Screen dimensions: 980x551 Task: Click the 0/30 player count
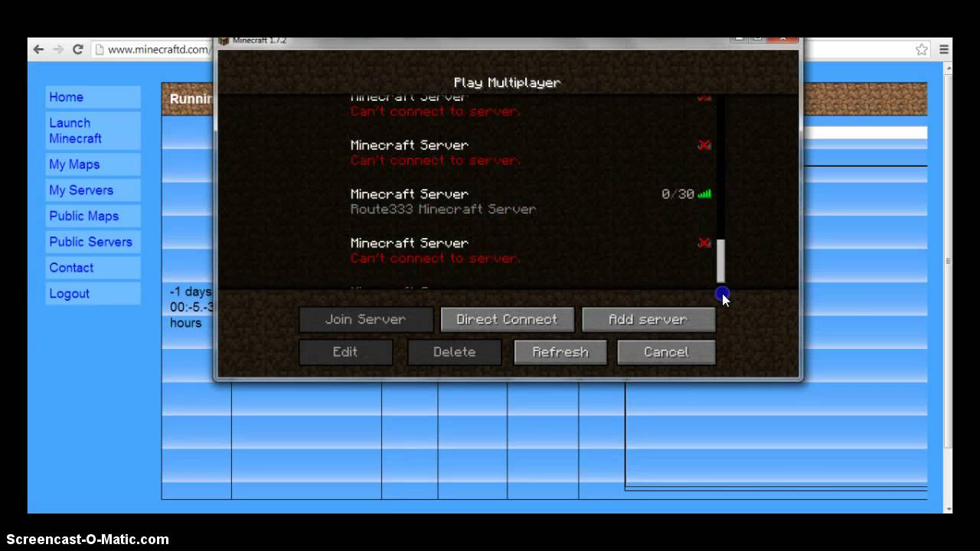678,194
